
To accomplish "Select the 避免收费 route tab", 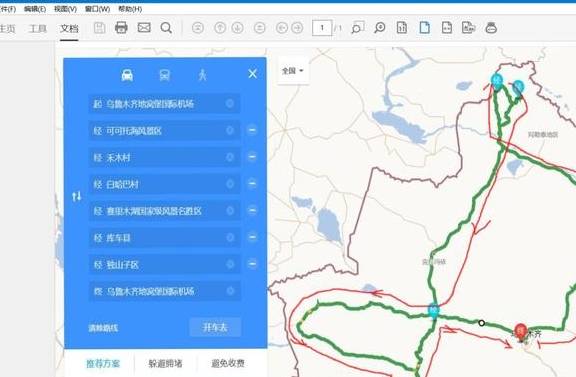I will tap(228, 363).
